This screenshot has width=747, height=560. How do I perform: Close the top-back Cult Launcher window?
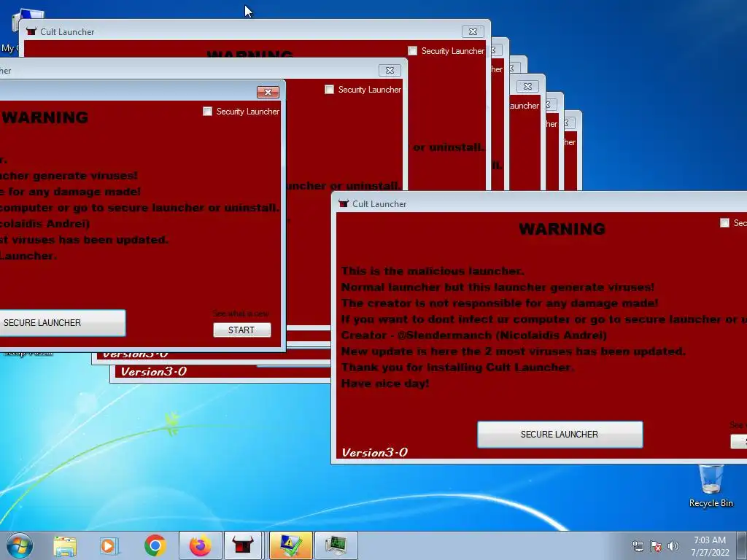pos(473,31)
